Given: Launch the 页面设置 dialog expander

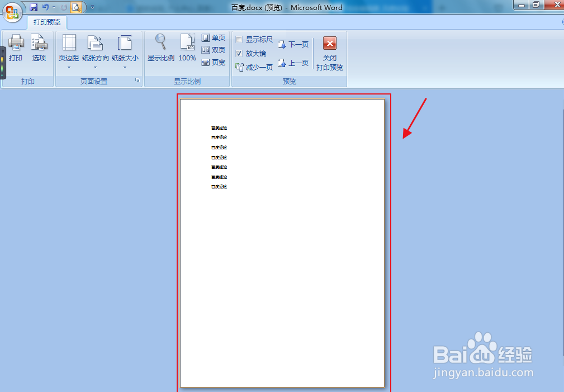Looking at the screenshot, I should [138, 81].
